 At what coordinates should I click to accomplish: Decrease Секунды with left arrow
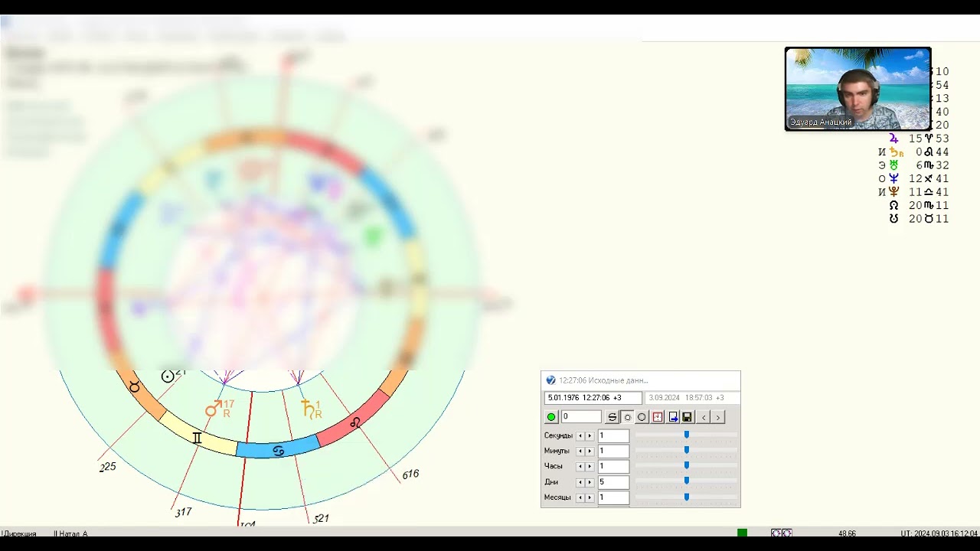coord(580,436)
